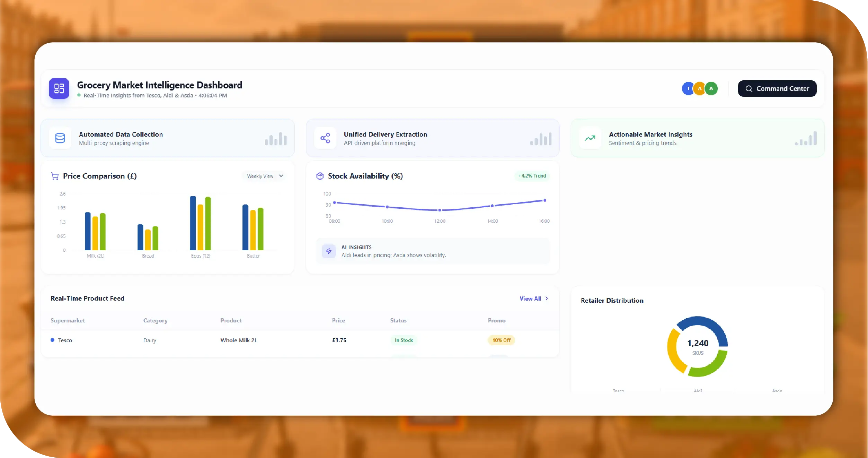Click the cube icon beside Stock Availability
Screen dimensions: 868x458
click(x=320, y=176)
